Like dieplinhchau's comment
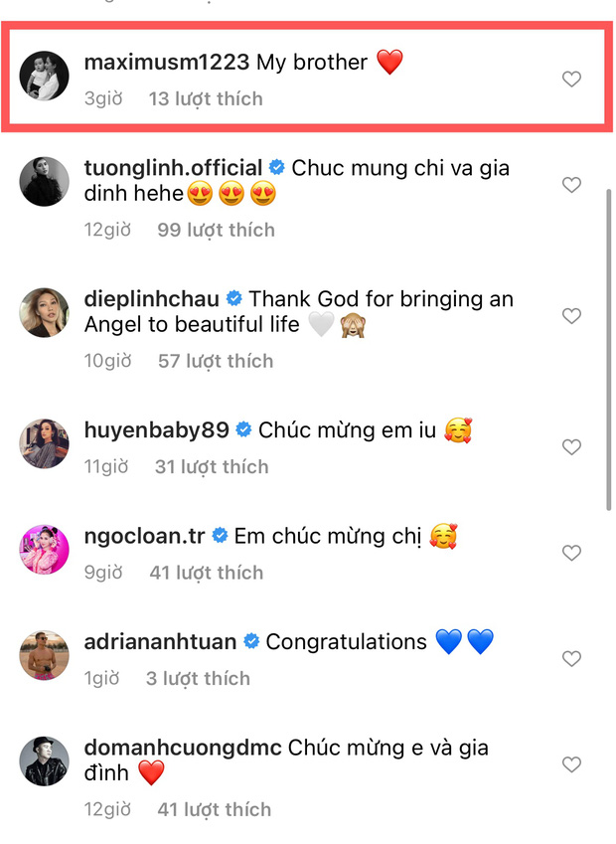This screenshot has height=844, width=616. pyautogui.click(x=572, y=316)
